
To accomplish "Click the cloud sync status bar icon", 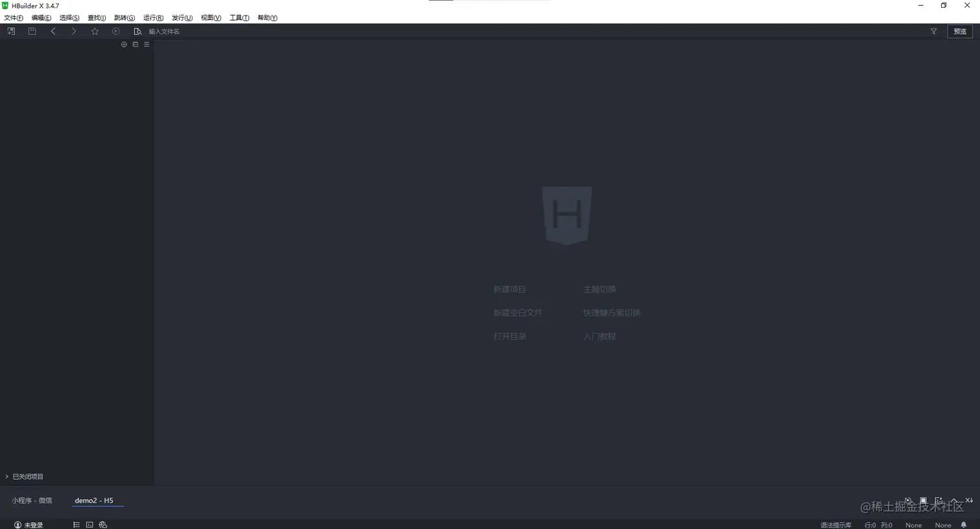I will click(x=103, y=525).
